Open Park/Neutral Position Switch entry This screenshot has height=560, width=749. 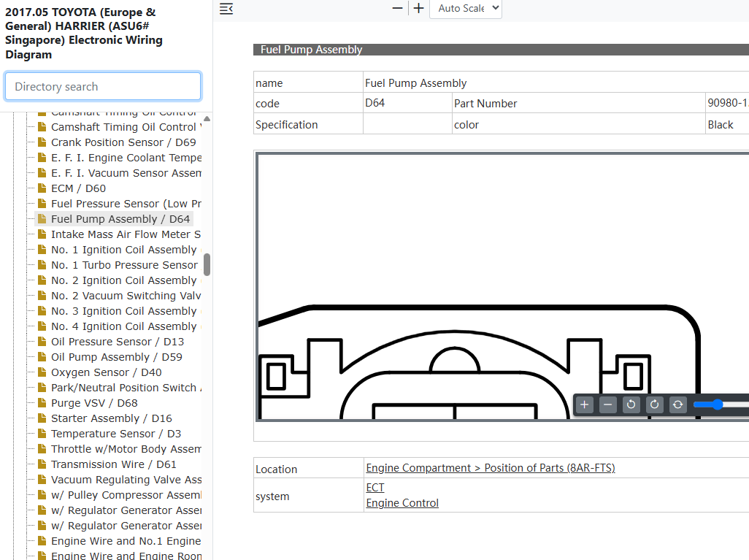pyautogui.click(x=126, y=388)
